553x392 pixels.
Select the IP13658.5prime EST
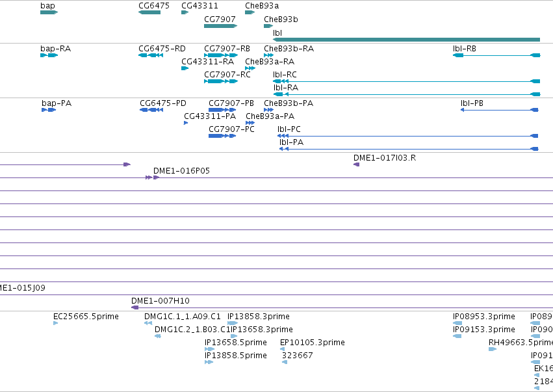click(x=209, y=349)
